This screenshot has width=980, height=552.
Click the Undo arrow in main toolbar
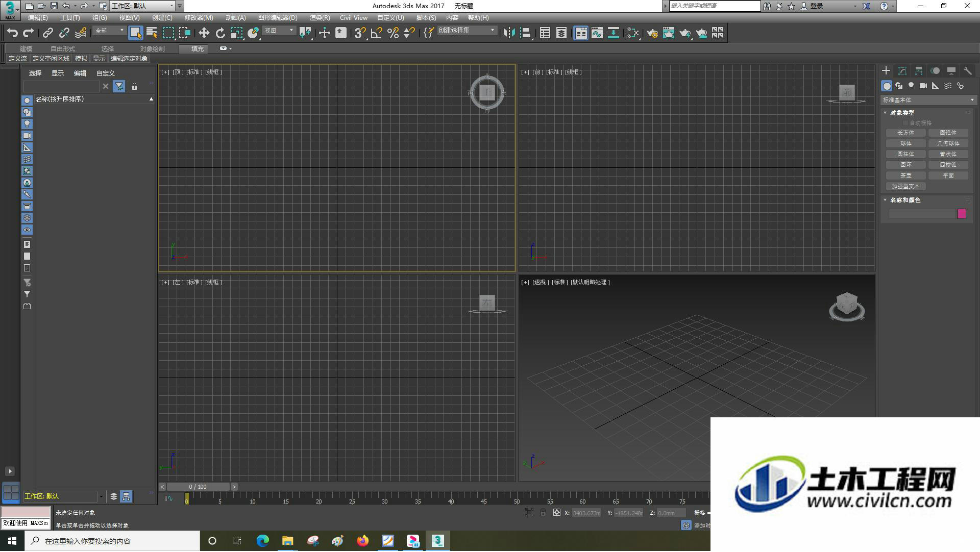pos(12,33)
